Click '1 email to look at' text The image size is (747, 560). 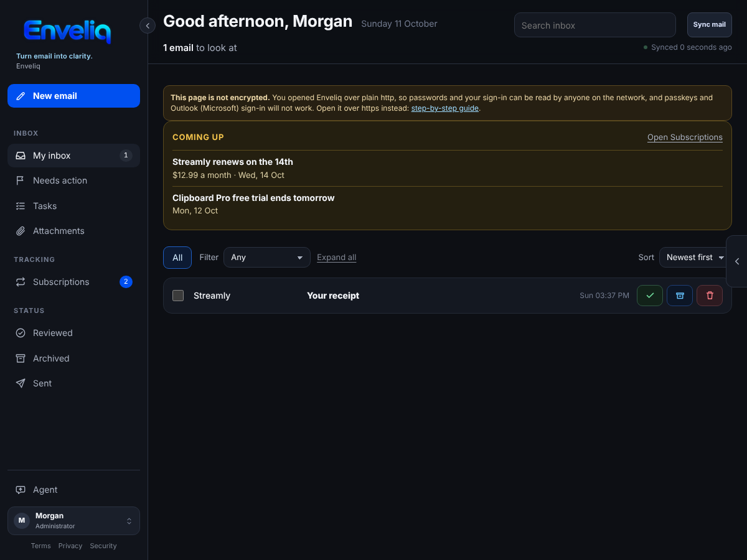(200, 48)
